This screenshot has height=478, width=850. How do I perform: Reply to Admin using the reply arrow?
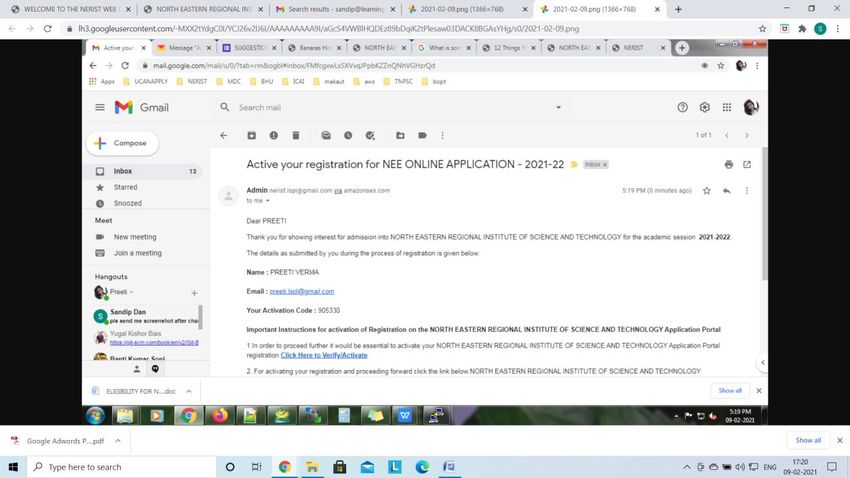[726, 191]
